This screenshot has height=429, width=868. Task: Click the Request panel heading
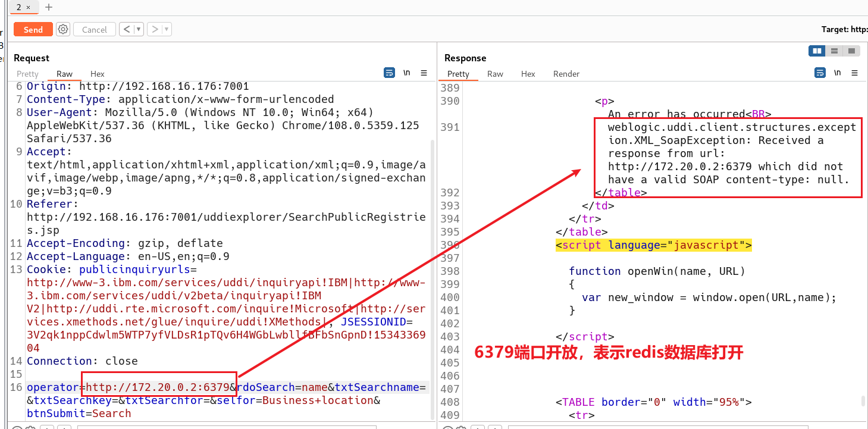tap(32, 58)
